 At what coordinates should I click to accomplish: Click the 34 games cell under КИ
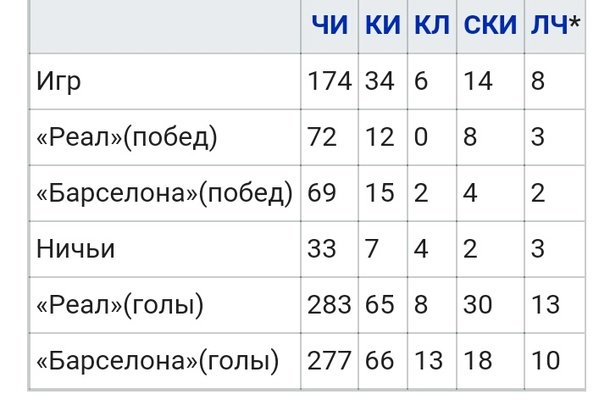click(380, 82)
